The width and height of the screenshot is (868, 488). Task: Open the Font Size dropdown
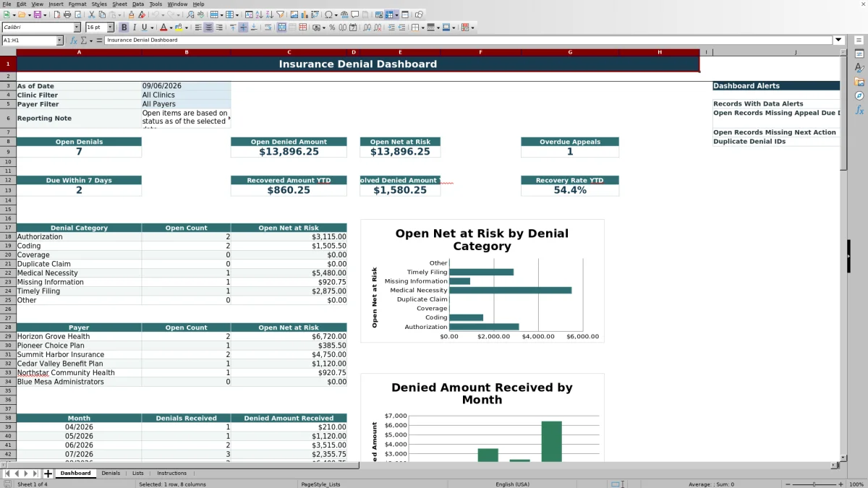(111, 27)
